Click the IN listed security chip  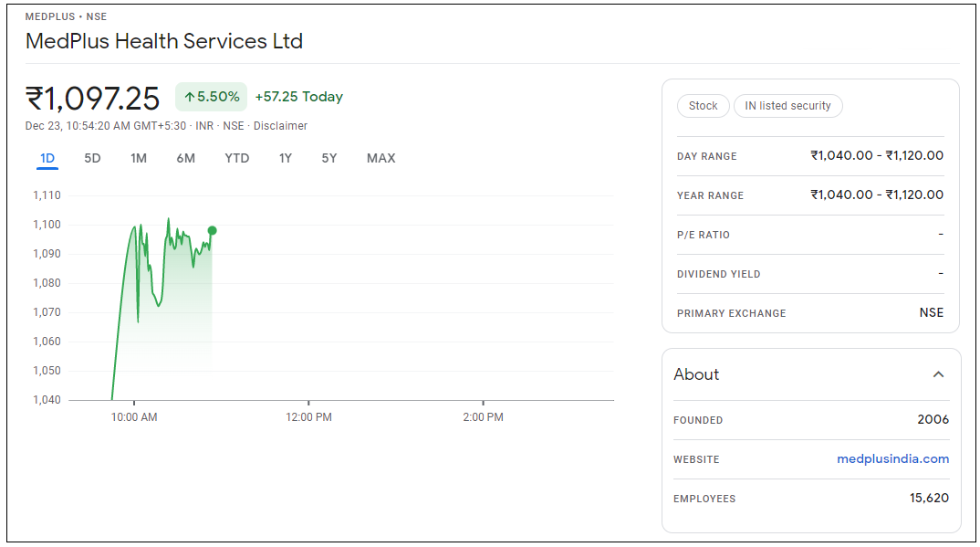coord(787,106)
